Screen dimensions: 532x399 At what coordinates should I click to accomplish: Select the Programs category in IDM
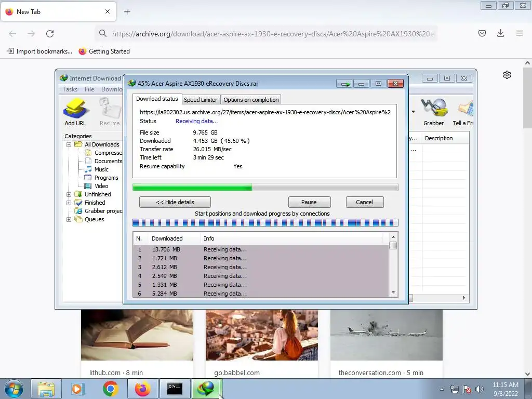pos(101,178)
